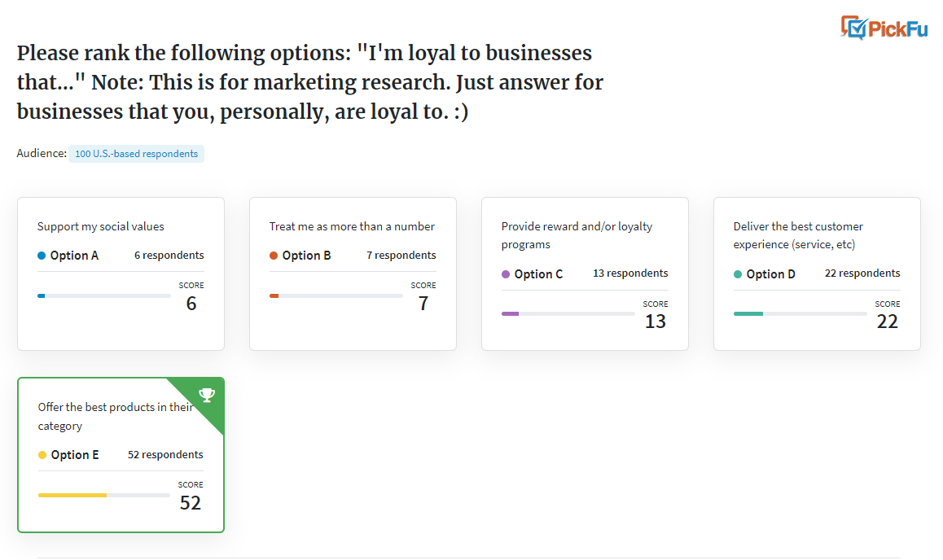The width and height of the screenshot is (943, 560).
Task: Open the 100 U.S.-based respondents audience tag
Action: click(x=137, y=154)
